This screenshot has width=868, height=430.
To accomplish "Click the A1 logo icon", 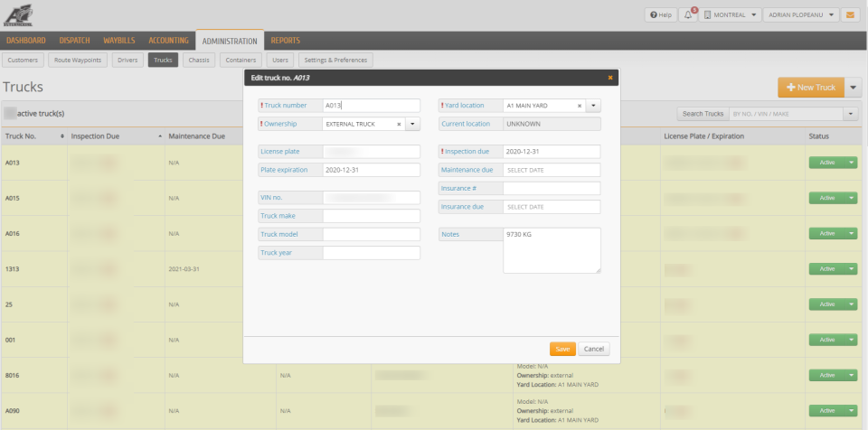I will 18,15.
